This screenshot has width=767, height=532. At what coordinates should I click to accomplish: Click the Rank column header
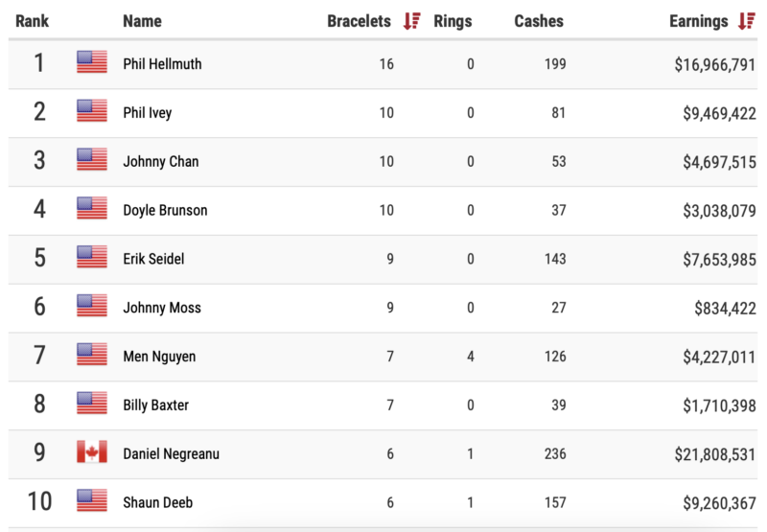click(x=32, y=21)
